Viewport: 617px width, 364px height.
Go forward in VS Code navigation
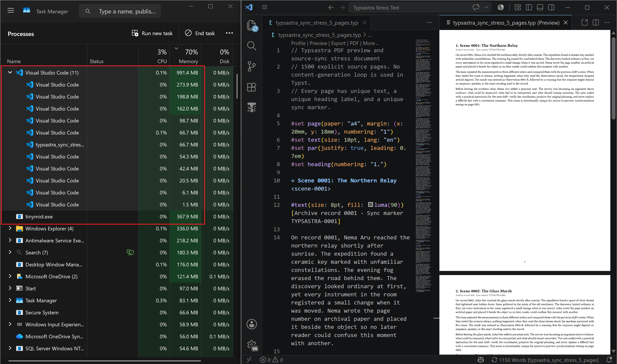point(342,8)
